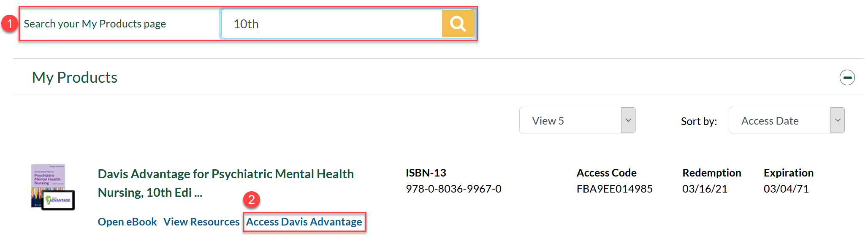
Task: Collapse the My Products section
Action: [x=847, y=78]
